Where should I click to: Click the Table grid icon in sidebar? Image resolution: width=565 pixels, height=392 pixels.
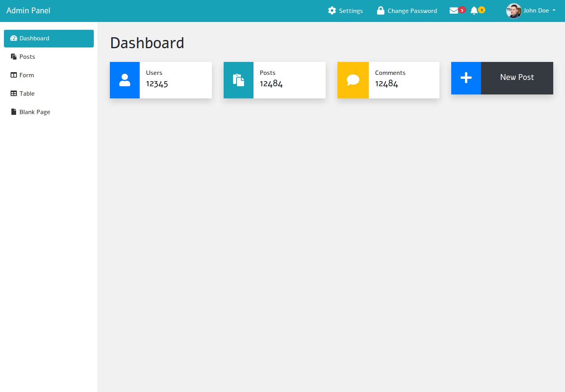(14, 93)
